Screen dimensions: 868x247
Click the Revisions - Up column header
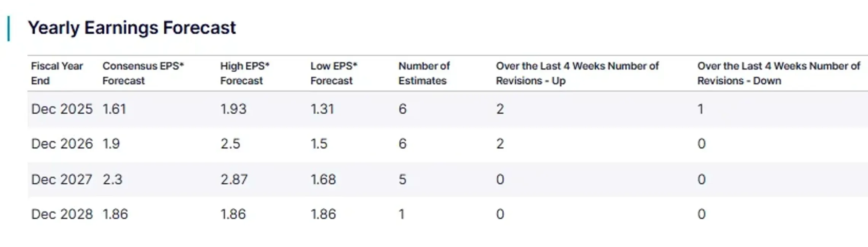[x=577, y=73]
